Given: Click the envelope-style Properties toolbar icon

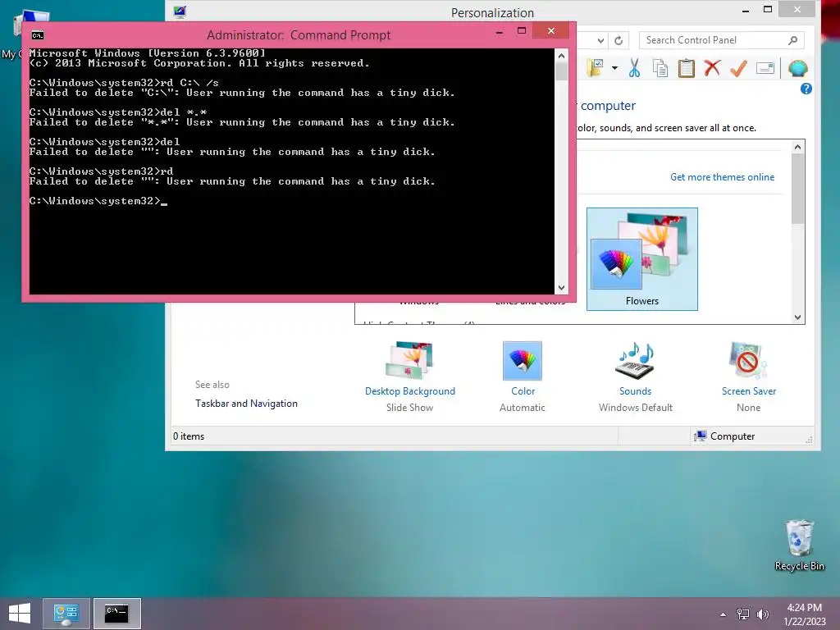Looking at the screenshot, I should tap(765, 69).
